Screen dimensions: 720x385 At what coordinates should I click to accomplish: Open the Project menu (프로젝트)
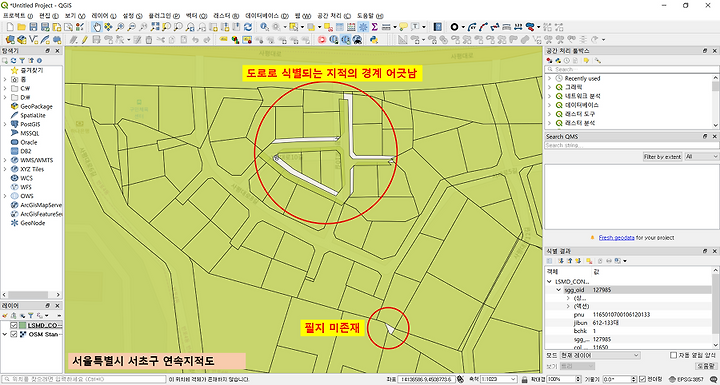18,16
